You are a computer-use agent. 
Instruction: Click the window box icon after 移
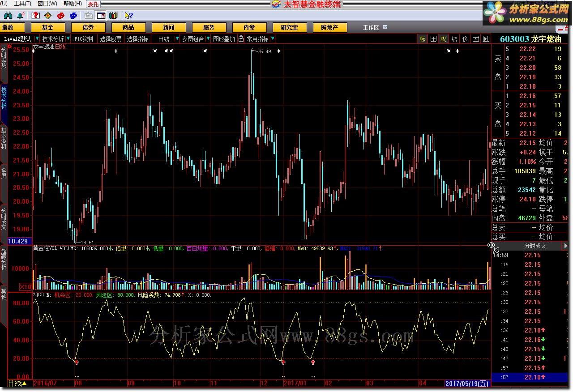coord(476,39)
